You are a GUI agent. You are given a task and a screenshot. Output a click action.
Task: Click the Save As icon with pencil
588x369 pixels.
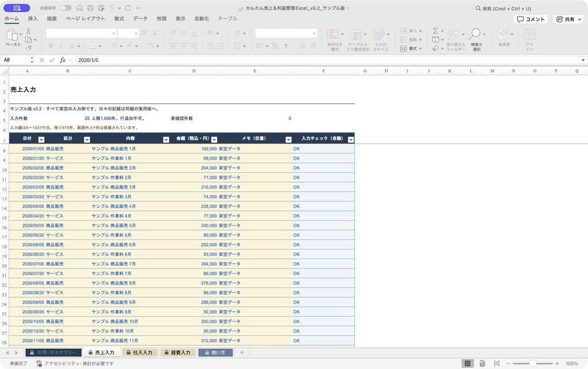tap(101, 8)
